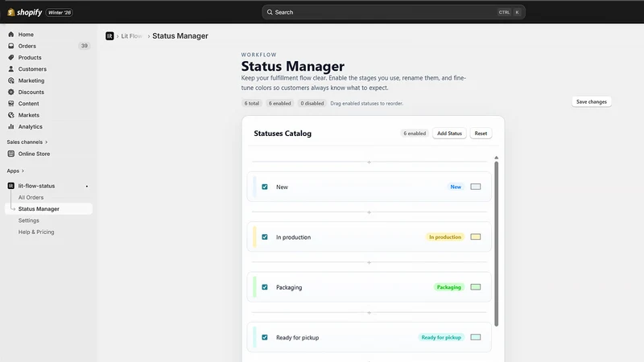The height and width of the screenshot is (362, 644).
Task: Click the plus insert below New status
Action: [369, 212]
